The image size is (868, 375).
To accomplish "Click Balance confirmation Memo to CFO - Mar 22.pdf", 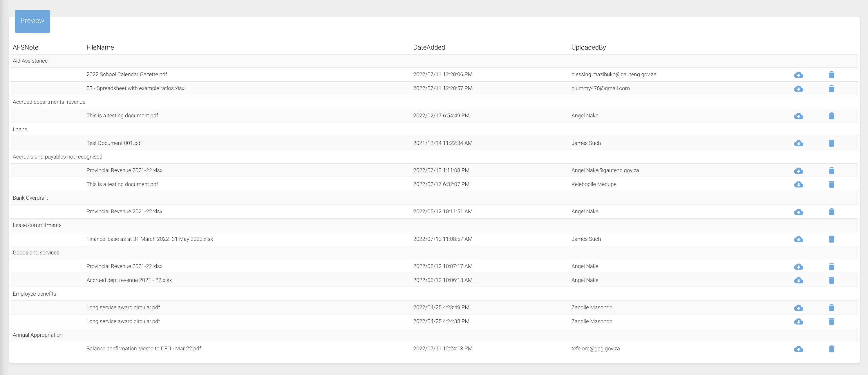I will coord(144,348).
